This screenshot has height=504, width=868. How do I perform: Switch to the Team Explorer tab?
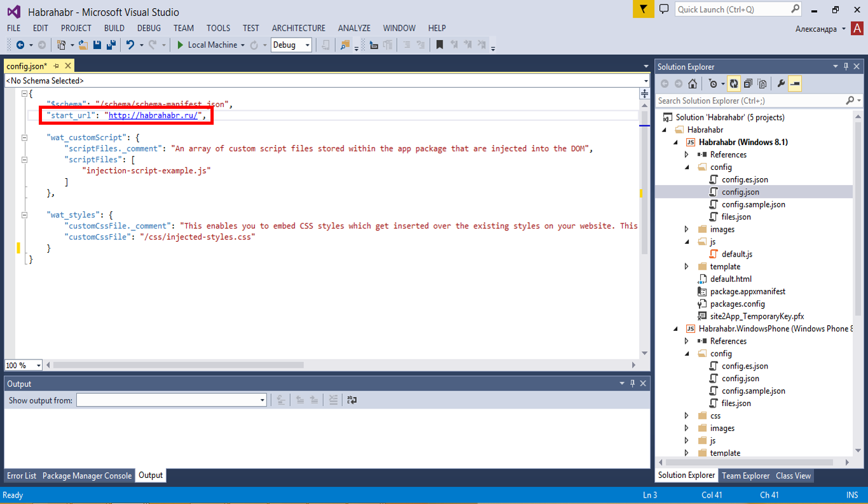pos(746,476)
